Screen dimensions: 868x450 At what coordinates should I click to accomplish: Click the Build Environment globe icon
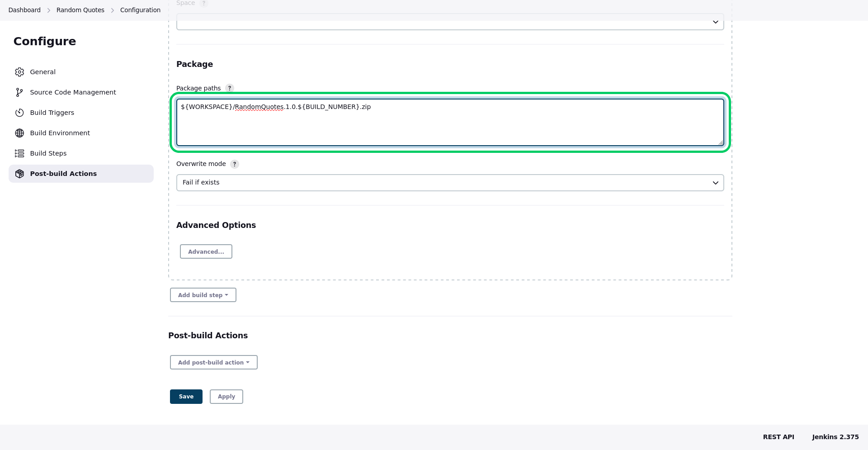(x=19, y=133)
